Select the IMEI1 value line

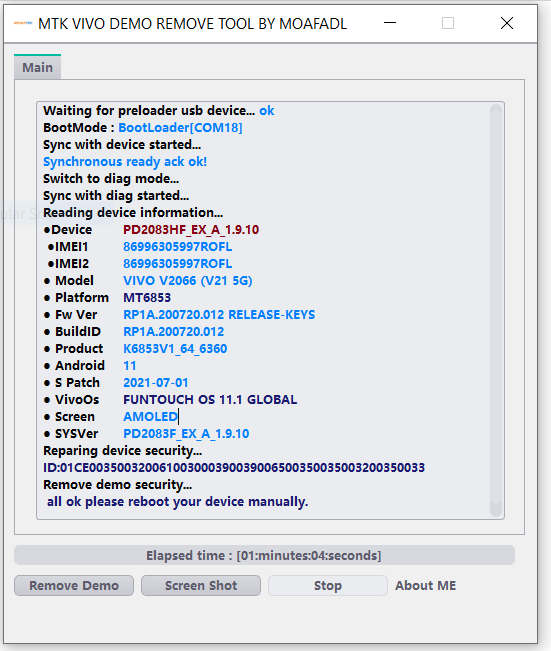pos(177,247)
